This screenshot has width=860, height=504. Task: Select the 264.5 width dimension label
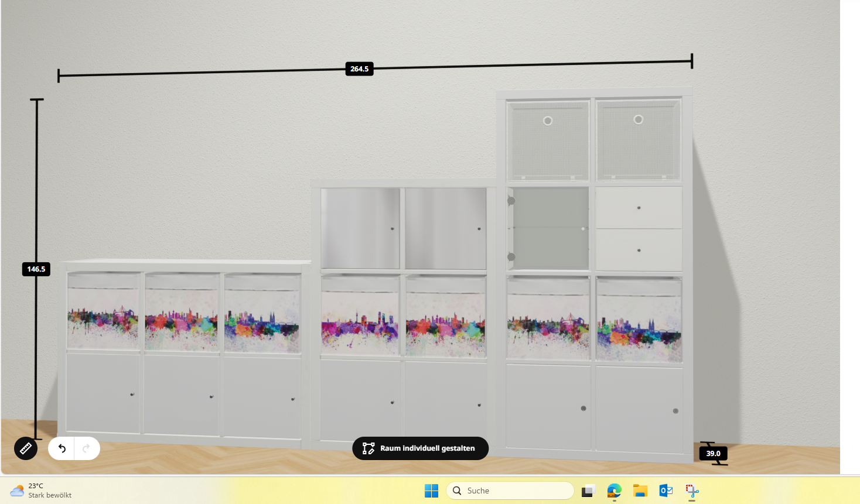359,69
